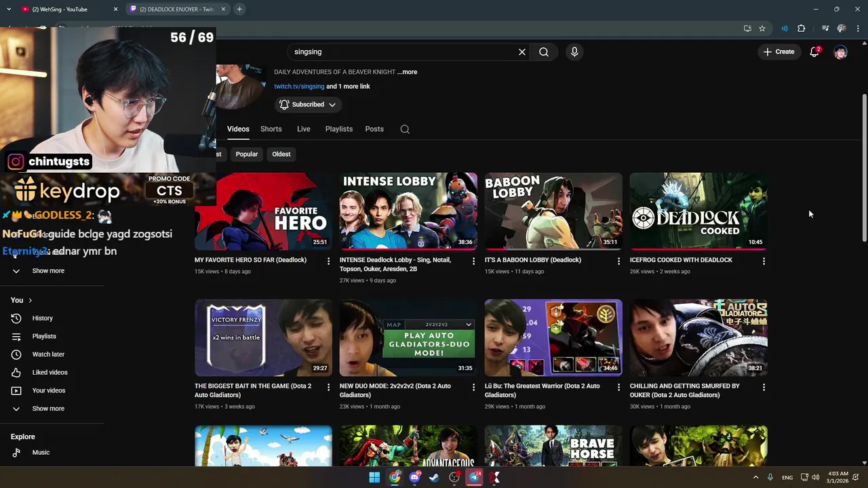Open options for INTENSE Deadlock Lobby video
The image size is (868, 488).
pos(474,261)
